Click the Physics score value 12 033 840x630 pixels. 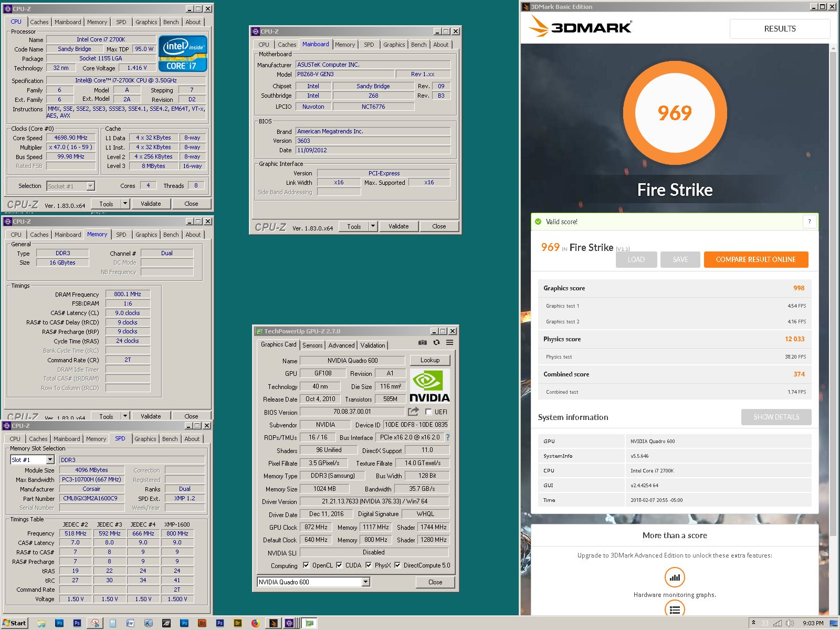coord(794,339)
